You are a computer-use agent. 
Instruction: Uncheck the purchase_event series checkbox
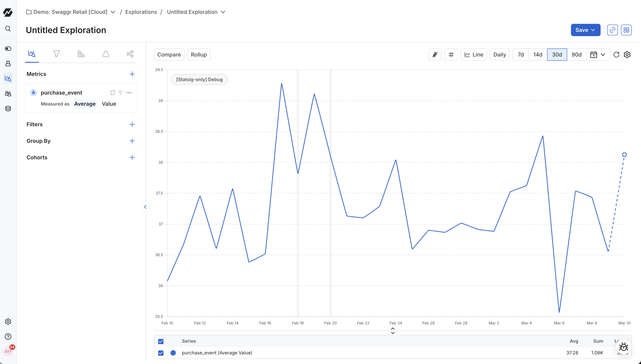(x=161, y=353)
